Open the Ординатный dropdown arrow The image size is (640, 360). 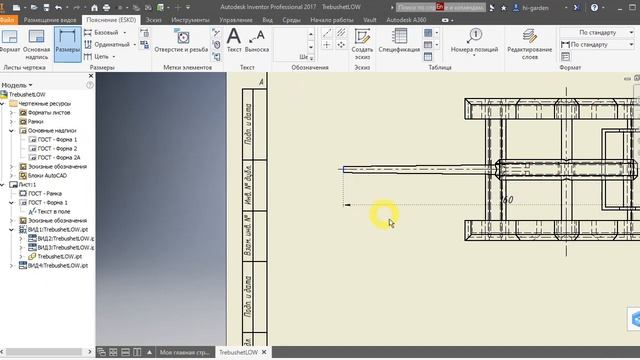click(x=135, y=44)
